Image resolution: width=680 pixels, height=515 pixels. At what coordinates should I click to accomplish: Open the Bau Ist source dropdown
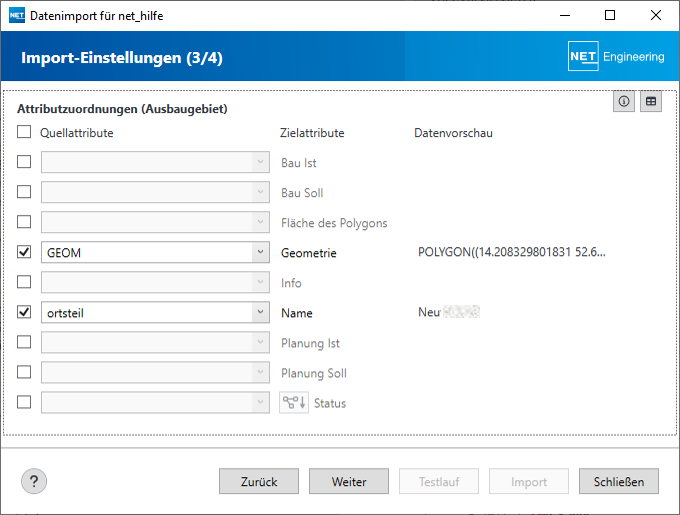click(x=155, y=162)
